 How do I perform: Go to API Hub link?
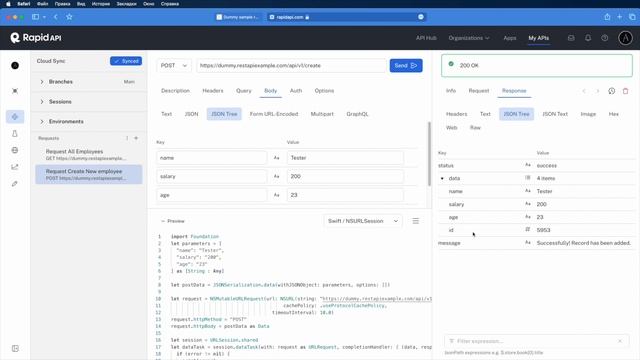tap(426, 38)
